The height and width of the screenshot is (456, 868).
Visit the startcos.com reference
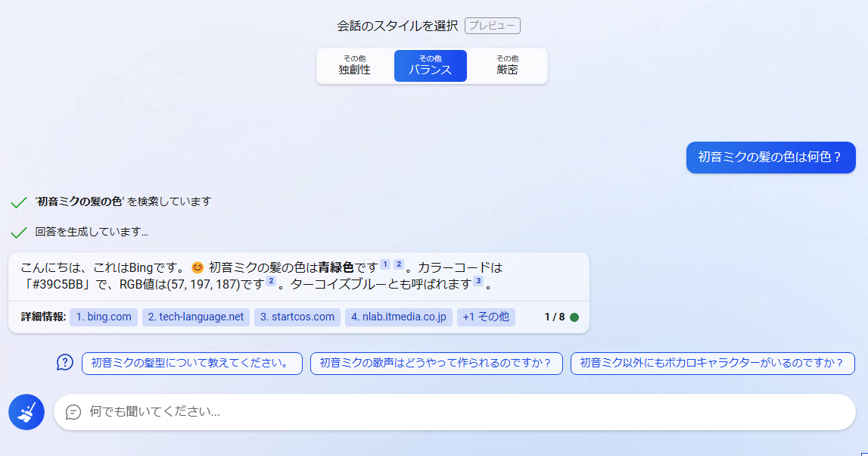point(297,317)
